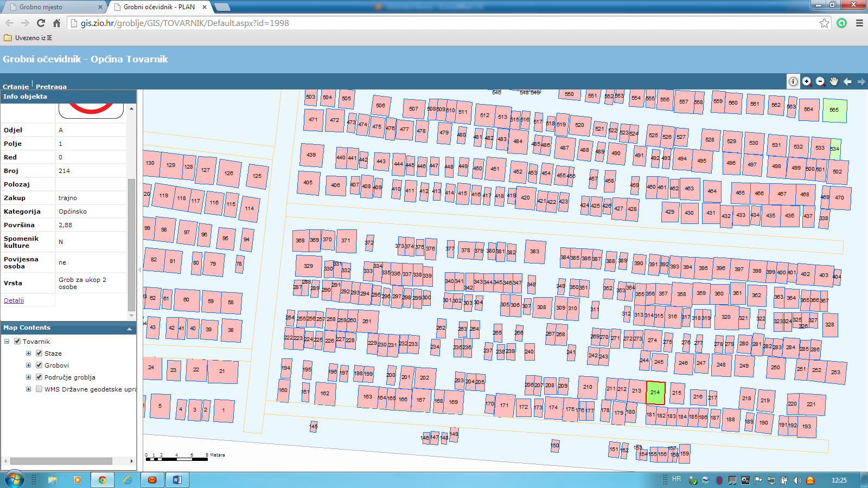Open the mail app taskbar icon

pos(152,480)
